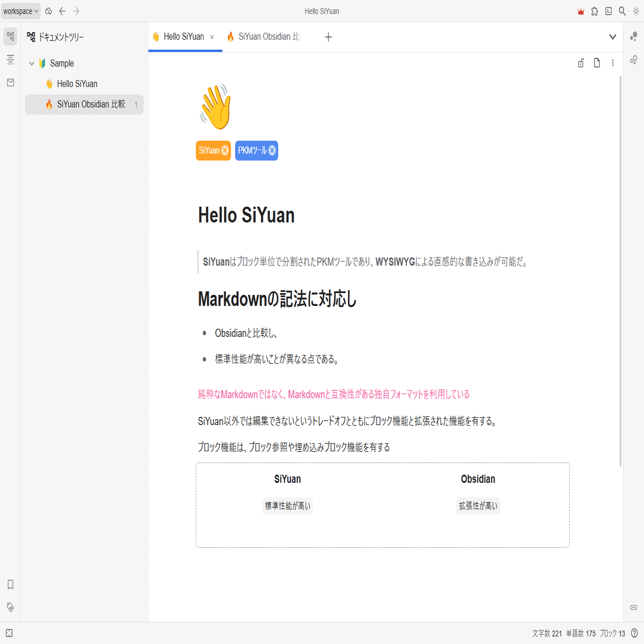Image resolution: width=644 pixels, height=644 pixels.
Task: Open the help question mark icon
Action: point(635,633)
